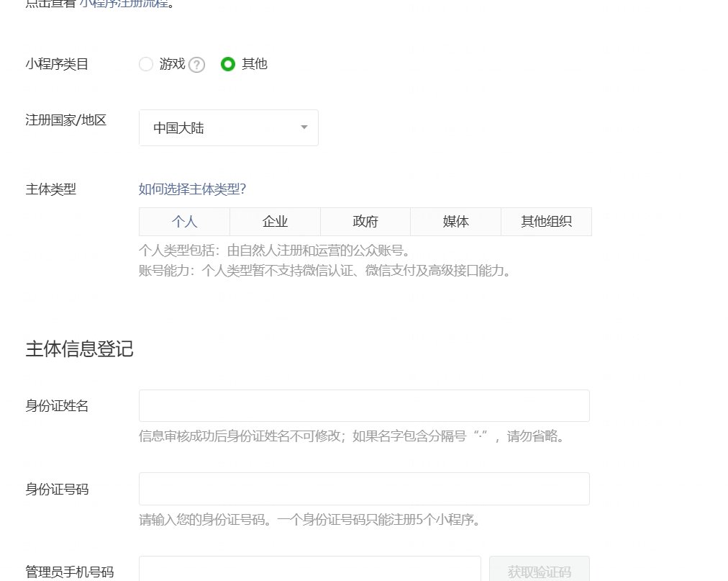Select the 其他 category radio button

click(228, 64)
